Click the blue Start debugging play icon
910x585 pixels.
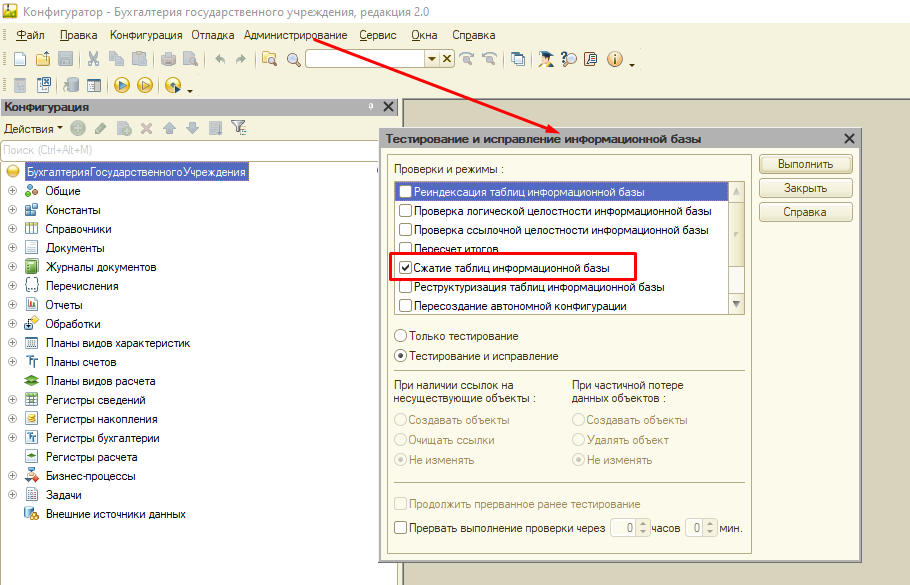pyautogui.click(x=122, y=85)
